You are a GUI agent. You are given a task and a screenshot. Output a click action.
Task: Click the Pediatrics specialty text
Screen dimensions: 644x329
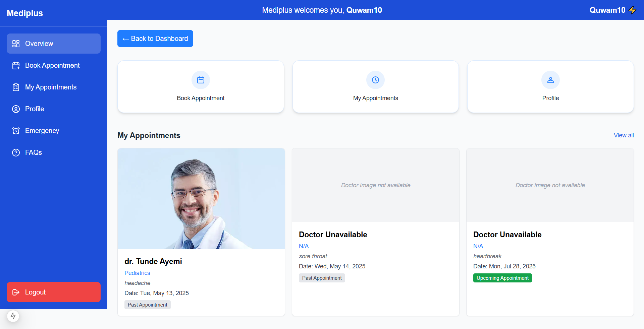pyautogui.click(x=137, y=273)
